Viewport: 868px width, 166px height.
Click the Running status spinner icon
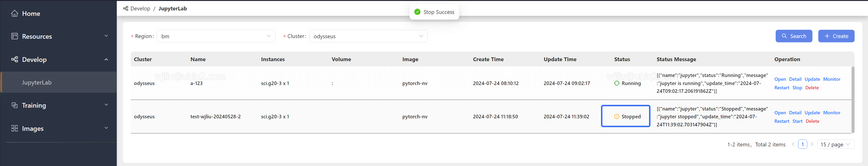click(x=617, y=83)
